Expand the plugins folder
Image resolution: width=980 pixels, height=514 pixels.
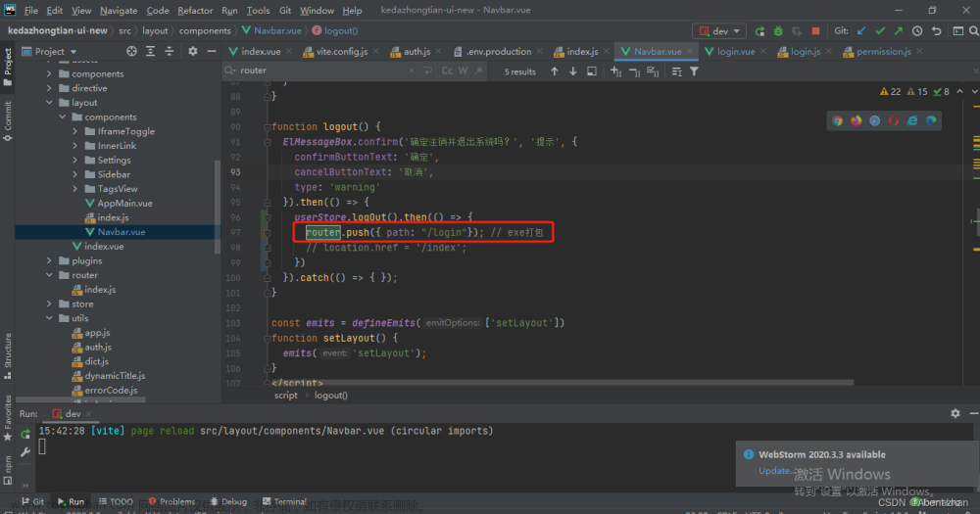49,260
